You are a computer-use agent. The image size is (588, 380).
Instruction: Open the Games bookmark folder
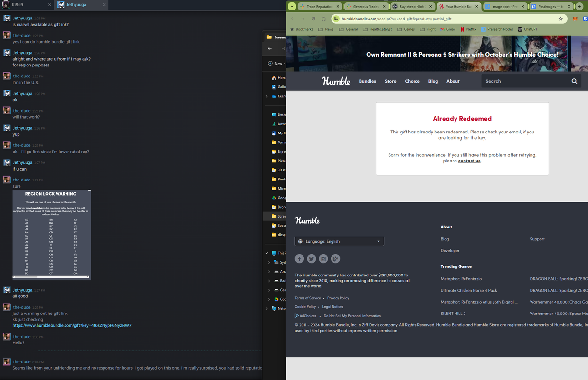pos(406,29)
